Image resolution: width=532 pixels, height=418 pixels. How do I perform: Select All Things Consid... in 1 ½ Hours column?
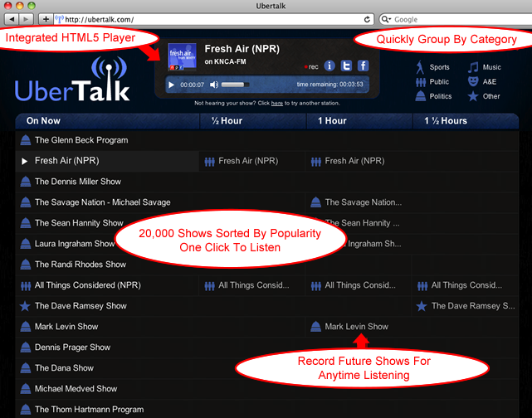[x=466, y=285]
